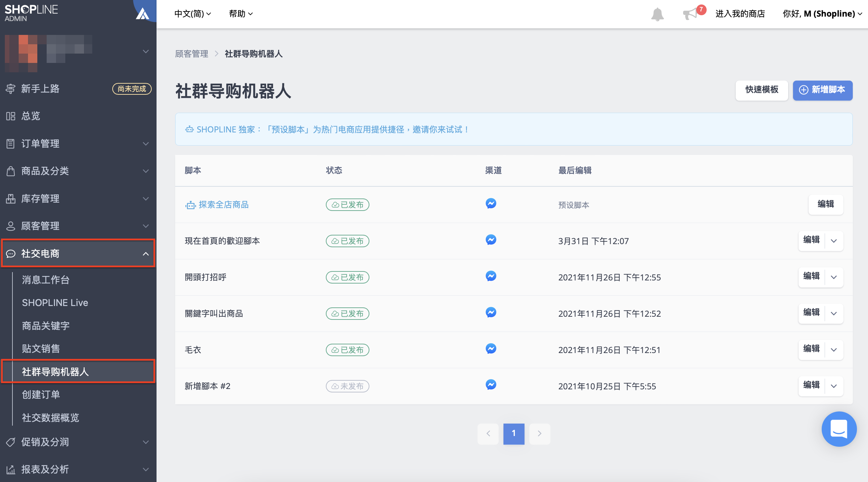Click the social commerce chat bubble icon
868x482 pixels.
point(10,253)
